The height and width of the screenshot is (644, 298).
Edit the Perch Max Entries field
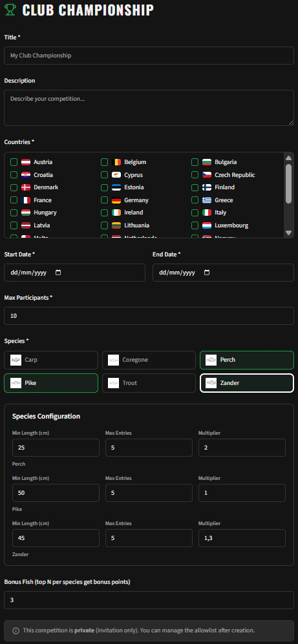pyautogui.click(x=149, y=448)
